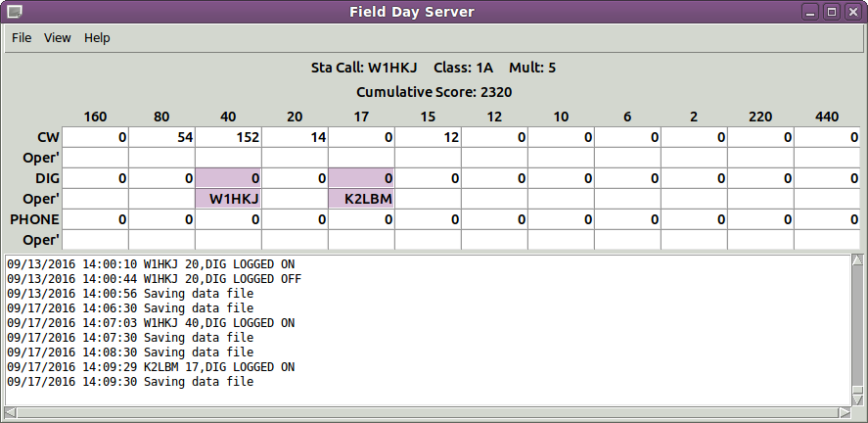Screen dimensions: 868x423
Task: Click the highlighted DIG 40 meter cell
Action: 228,178
